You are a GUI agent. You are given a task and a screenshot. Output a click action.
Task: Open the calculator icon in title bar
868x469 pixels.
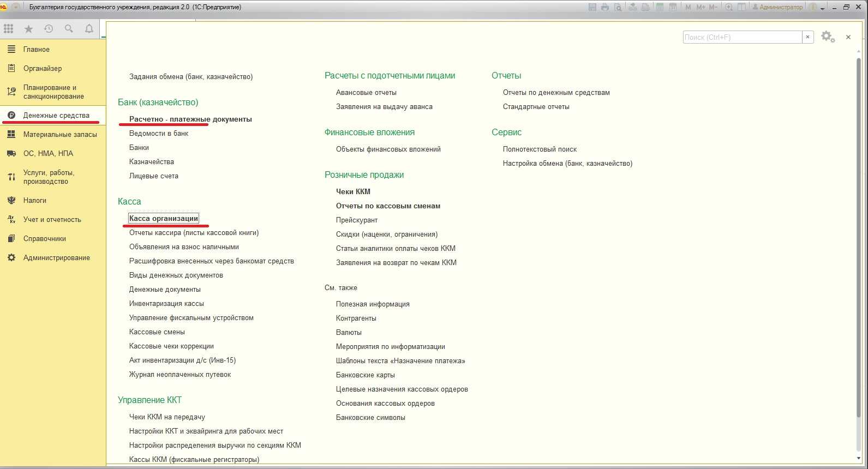coord(659,7)
